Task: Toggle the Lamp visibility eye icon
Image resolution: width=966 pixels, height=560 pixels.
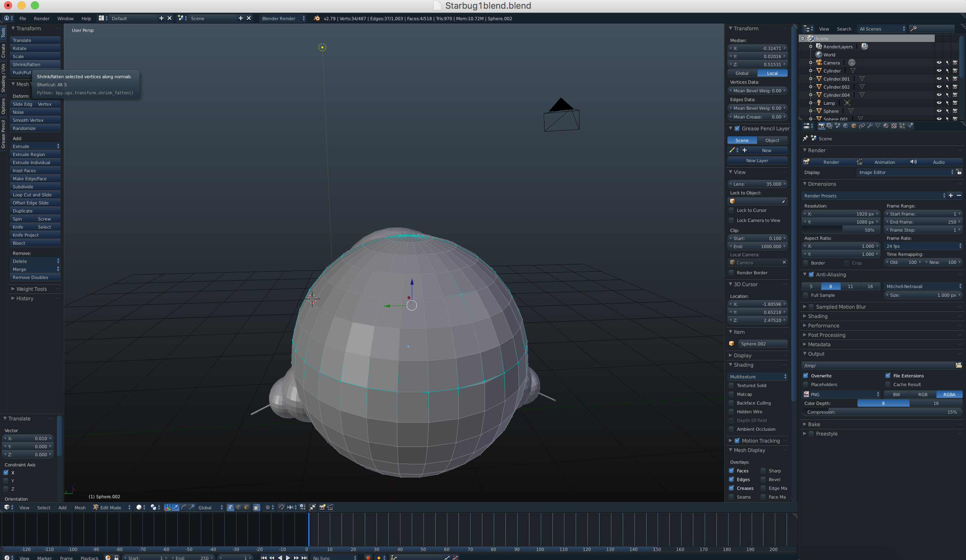Action: [x=939, y=103]
